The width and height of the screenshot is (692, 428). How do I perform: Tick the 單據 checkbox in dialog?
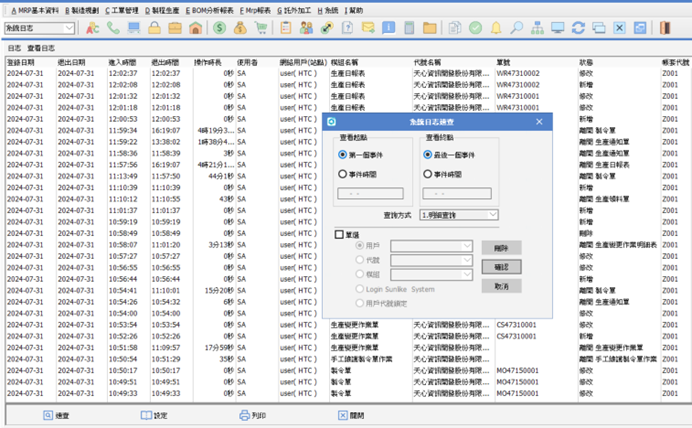click(x=339, y=234)
